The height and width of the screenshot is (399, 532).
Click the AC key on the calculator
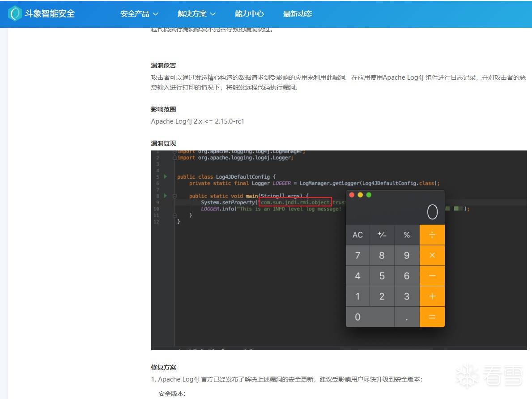(358, 235)
